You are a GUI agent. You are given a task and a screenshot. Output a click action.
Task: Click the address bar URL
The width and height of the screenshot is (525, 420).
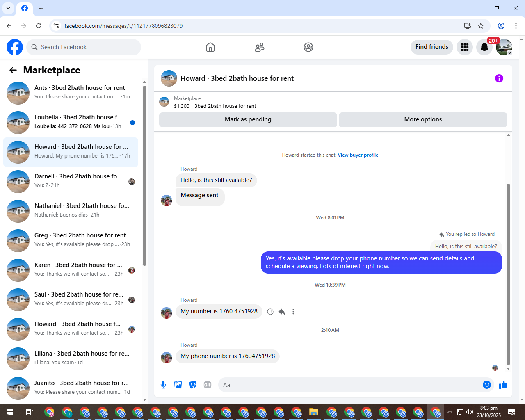[x=123, y=26]
